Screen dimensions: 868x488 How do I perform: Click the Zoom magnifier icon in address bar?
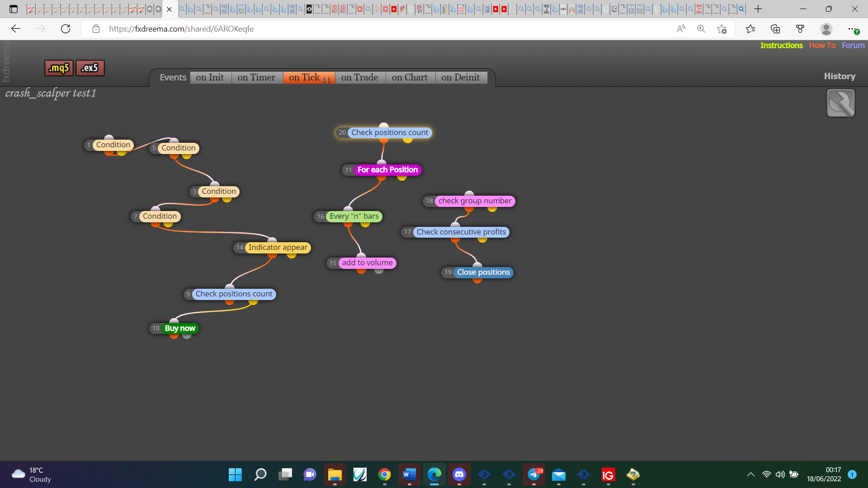point(701,29)
